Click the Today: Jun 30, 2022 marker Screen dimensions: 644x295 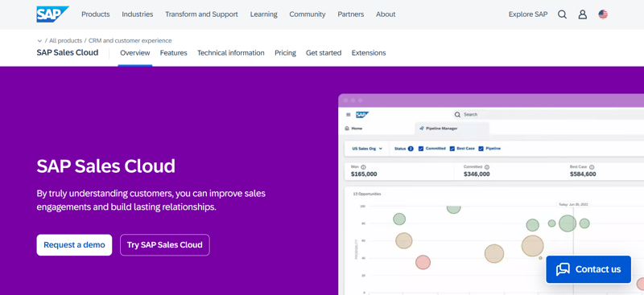point(573,204)
